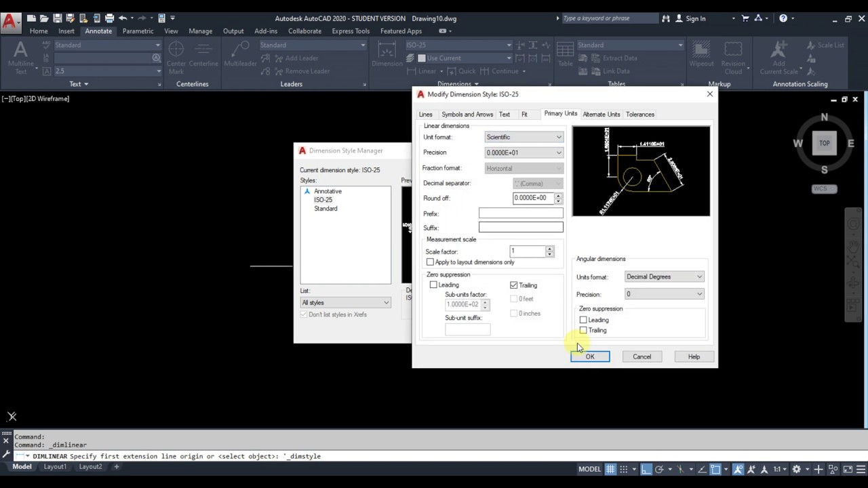Open the linear Precision dropdown showing 0.0000E+01
Screen dimensions: 868x488
(524, 152)
